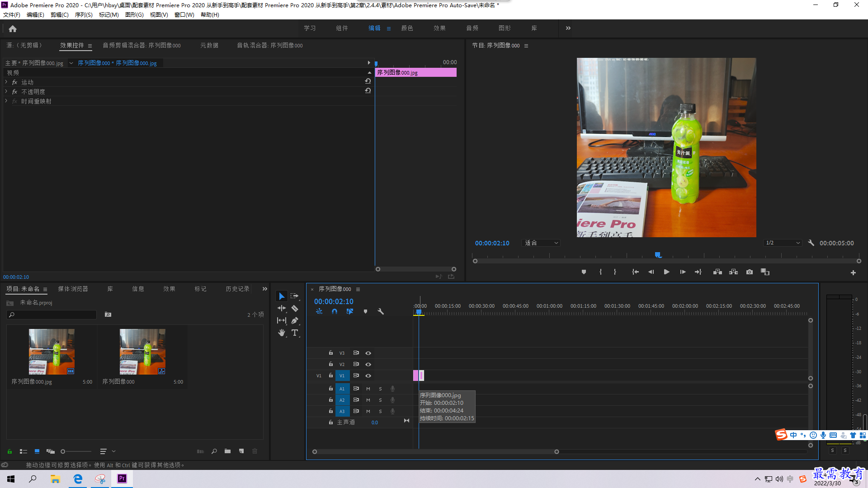868x488 pixels.
Task: Step forward one frame
Action: (x=683, y=272)
